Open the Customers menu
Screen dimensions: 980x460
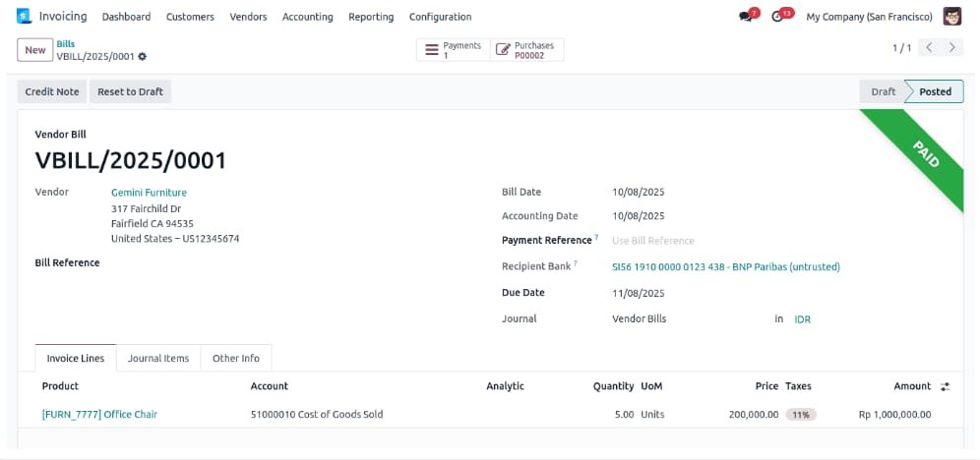click(190, 17)
